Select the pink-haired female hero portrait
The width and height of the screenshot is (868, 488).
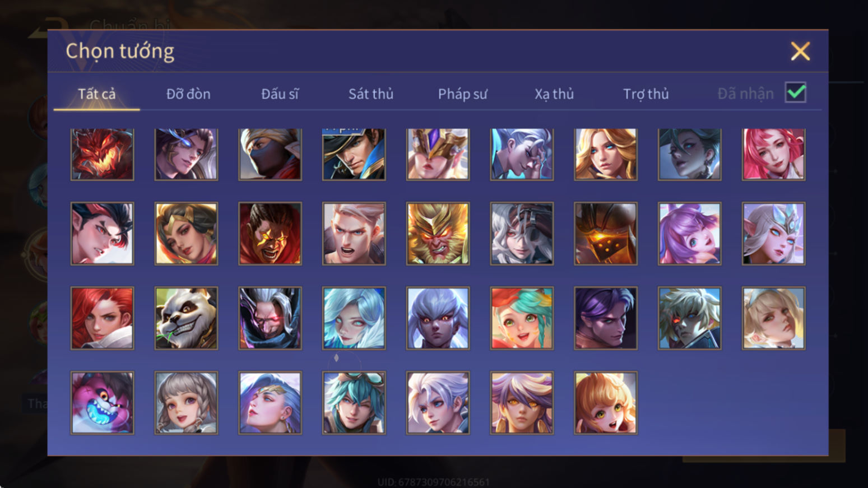click(x=773, y=154)
